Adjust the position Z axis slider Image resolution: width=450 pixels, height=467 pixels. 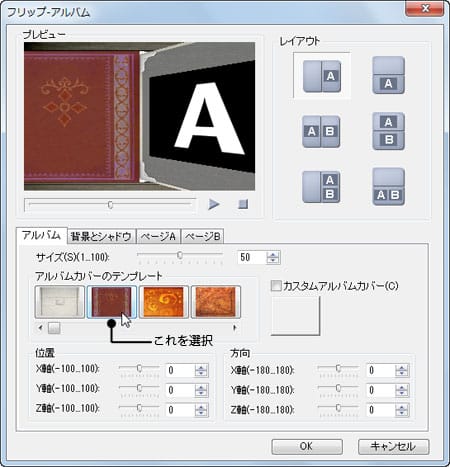click(139, 409)
